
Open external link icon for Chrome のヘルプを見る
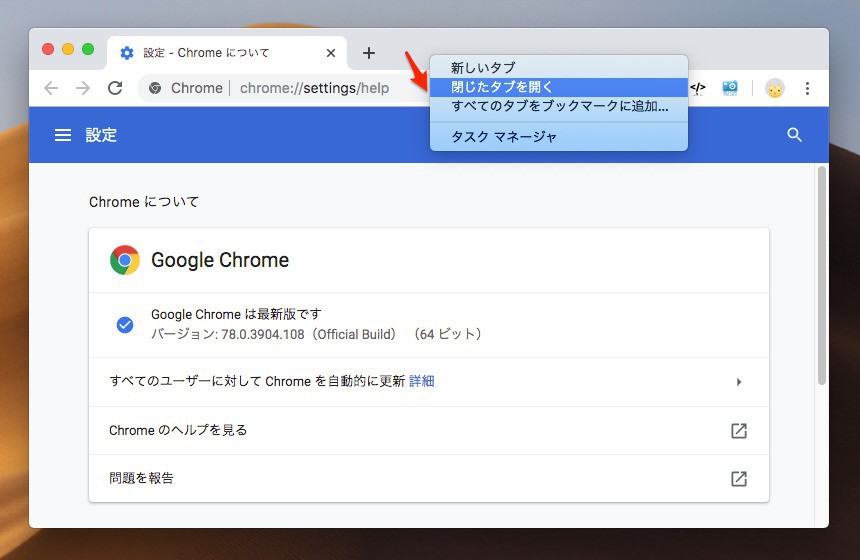pos(739,431)
